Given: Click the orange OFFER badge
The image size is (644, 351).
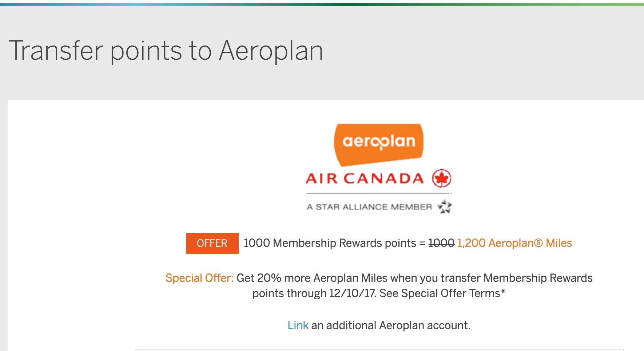Looking at the screenshot, I should (212, 243).
